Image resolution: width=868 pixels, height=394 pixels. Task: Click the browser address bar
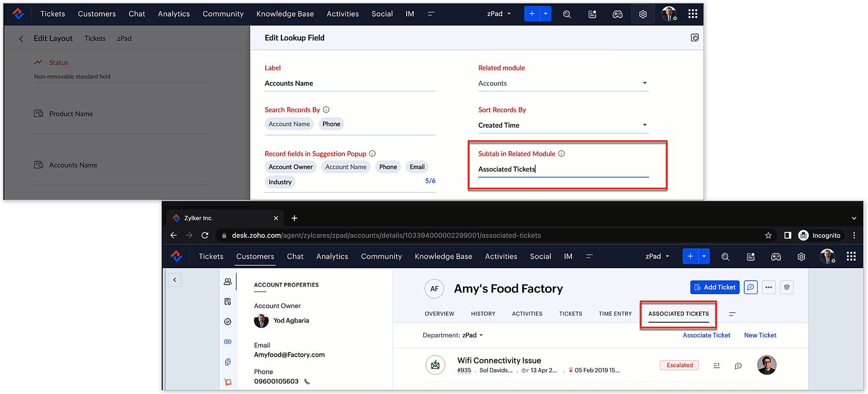495,235
